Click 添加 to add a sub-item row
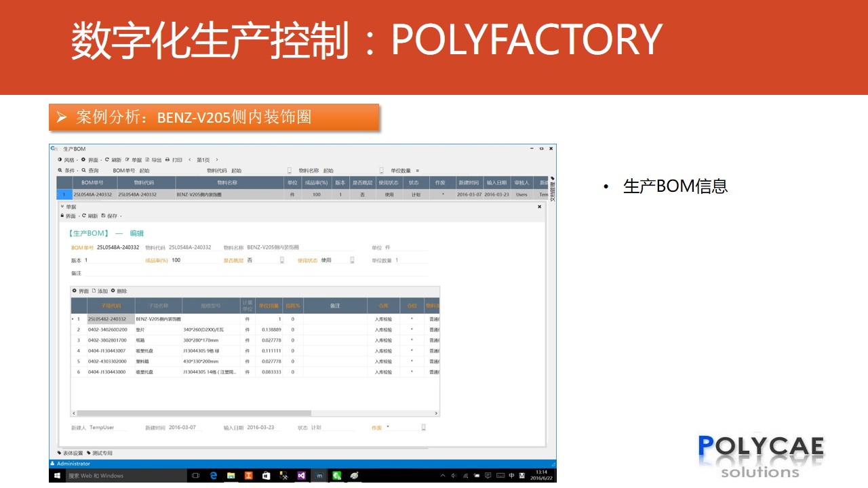This screenshot has width=868, height=488. pos(100,291)
